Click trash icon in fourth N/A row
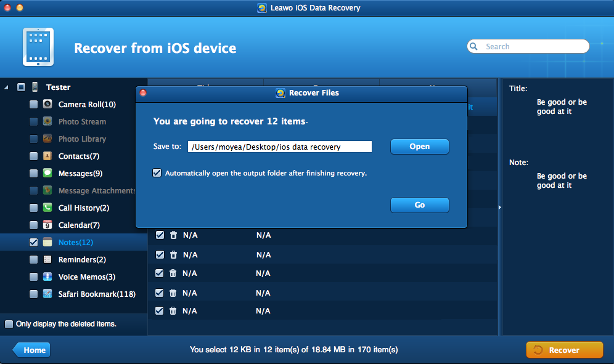 pyautogui.click(x=173, y=293)
